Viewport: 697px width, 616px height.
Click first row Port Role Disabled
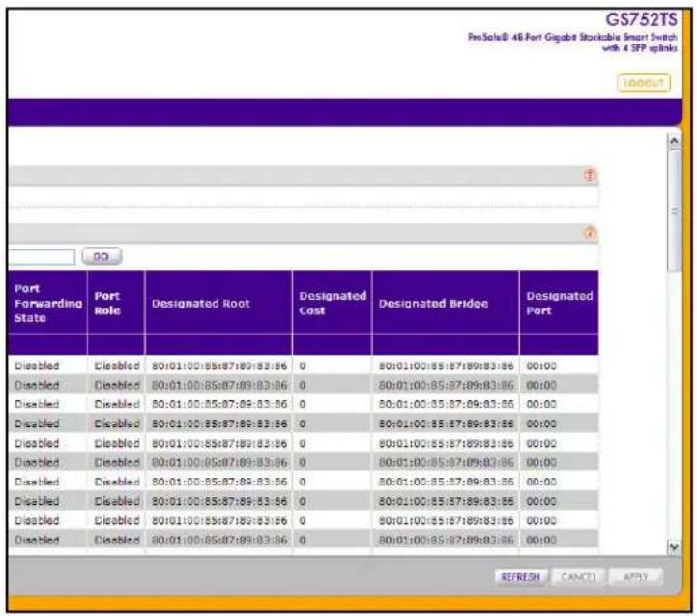tap(117, 367)
